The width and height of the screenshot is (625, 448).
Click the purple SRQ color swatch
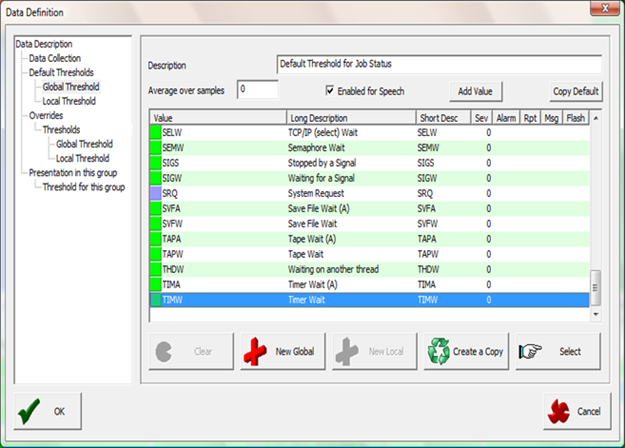pos(154,190)
